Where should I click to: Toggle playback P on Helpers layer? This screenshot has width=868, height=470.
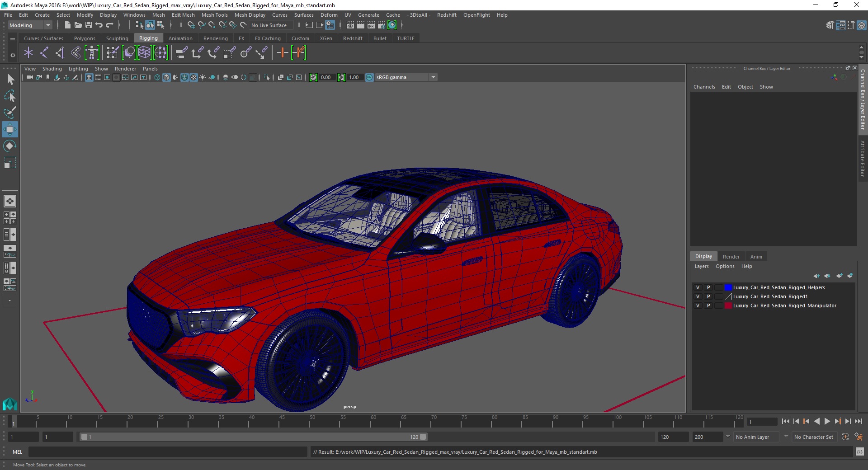pos(708,287)
